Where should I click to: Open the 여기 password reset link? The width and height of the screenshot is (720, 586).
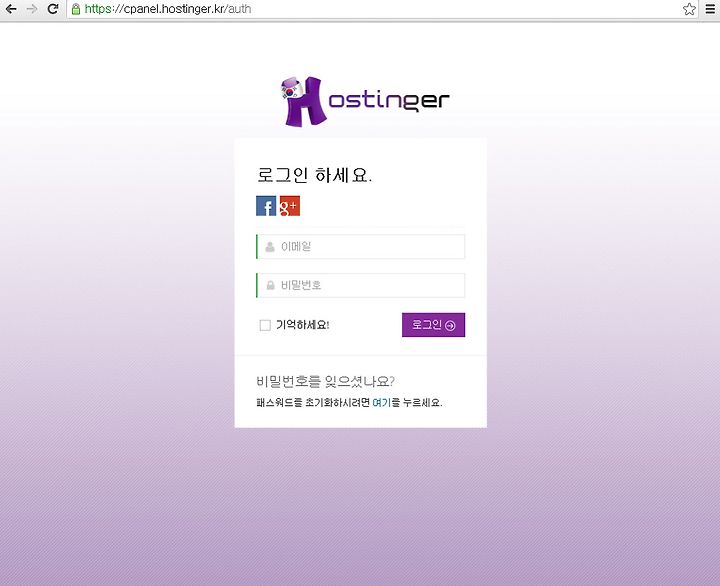381,402
